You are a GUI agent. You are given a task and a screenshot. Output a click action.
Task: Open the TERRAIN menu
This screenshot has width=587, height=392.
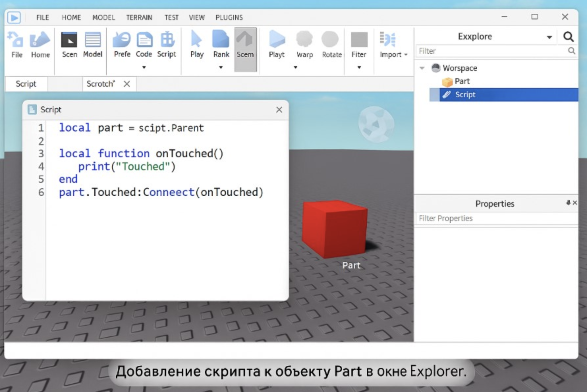click(139, 17)
